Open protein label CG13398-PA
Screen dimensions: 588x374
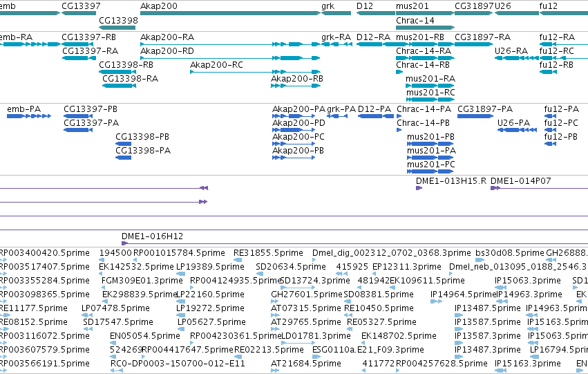(143, 151)
